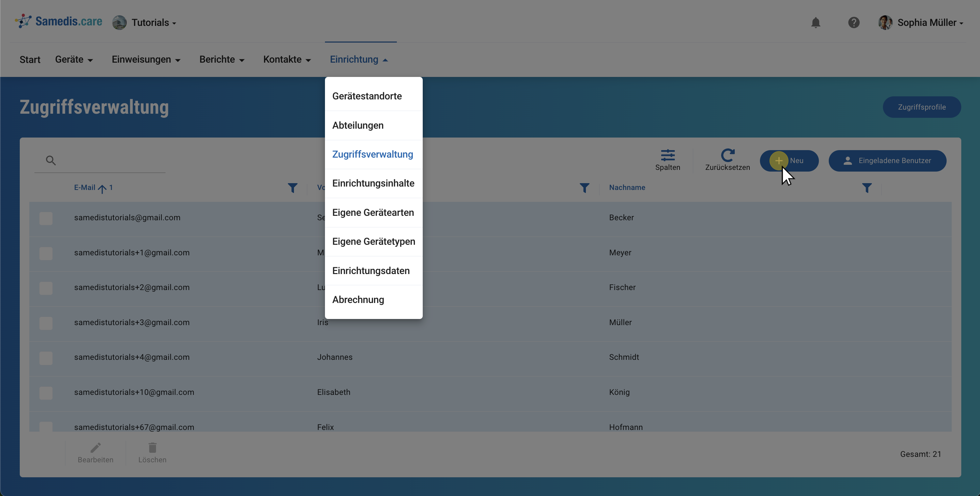Click the E-Mail column filter icon
This screenshot has width=980, height=496.
(292, 188)
